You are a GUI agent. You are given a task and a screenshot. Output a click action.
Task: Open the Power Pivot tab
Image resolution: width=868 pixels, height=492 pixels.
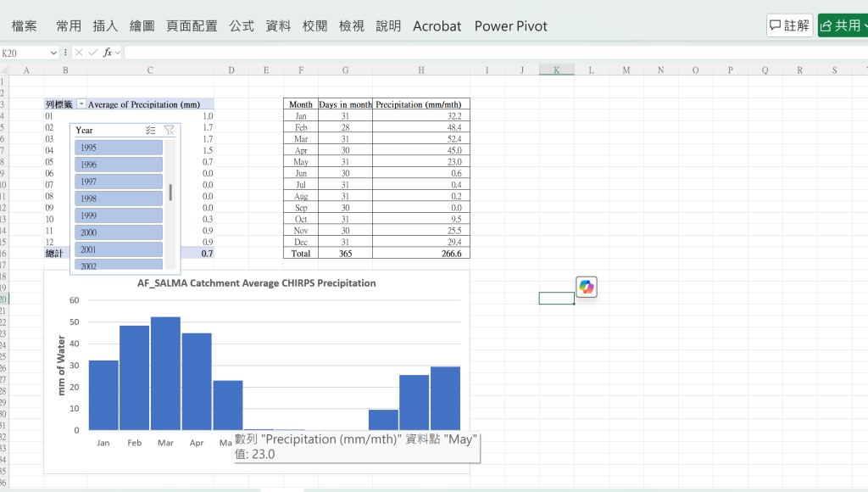click(x=510, y=26)
